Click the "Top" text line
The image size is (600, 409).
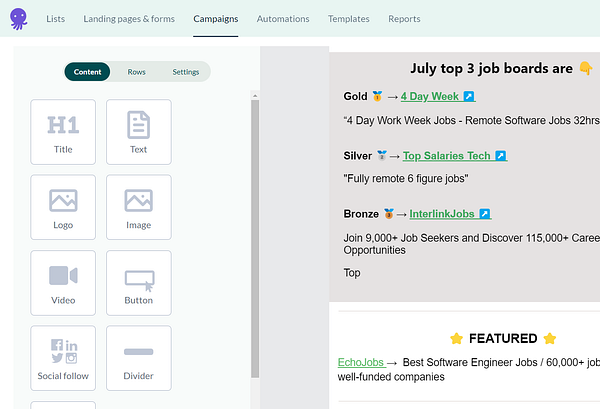(352, 273)
